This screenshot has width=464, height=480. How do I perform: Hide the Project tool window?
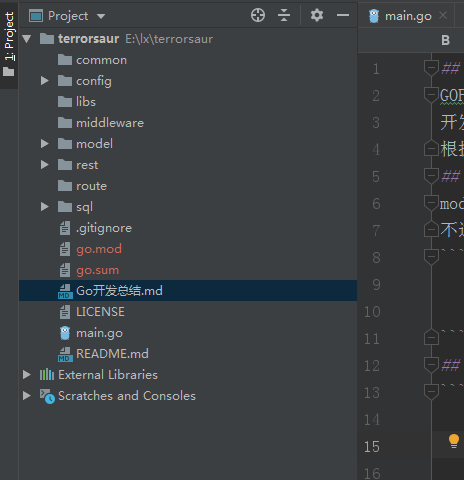point(343,15)
